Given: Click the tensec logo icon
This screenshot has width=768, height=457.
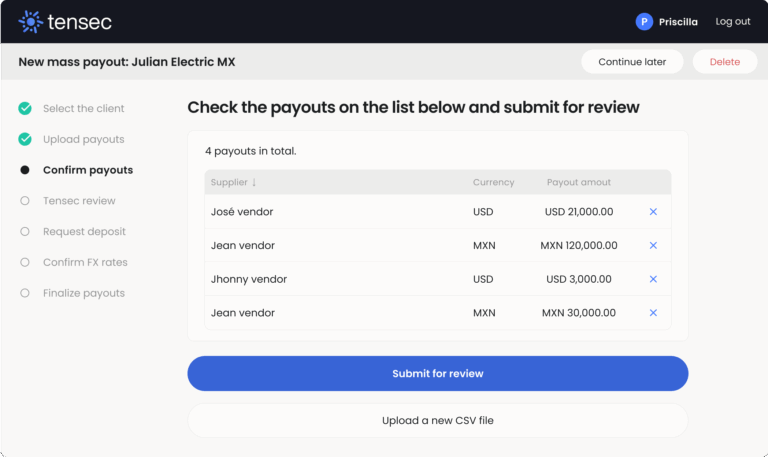Looking at the screenshot, I should pyautogui.click(x=31, y=21).
